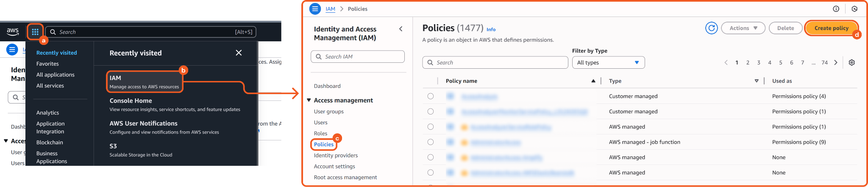
Task: Click the refresh policies icon
Action: point(711,28)
